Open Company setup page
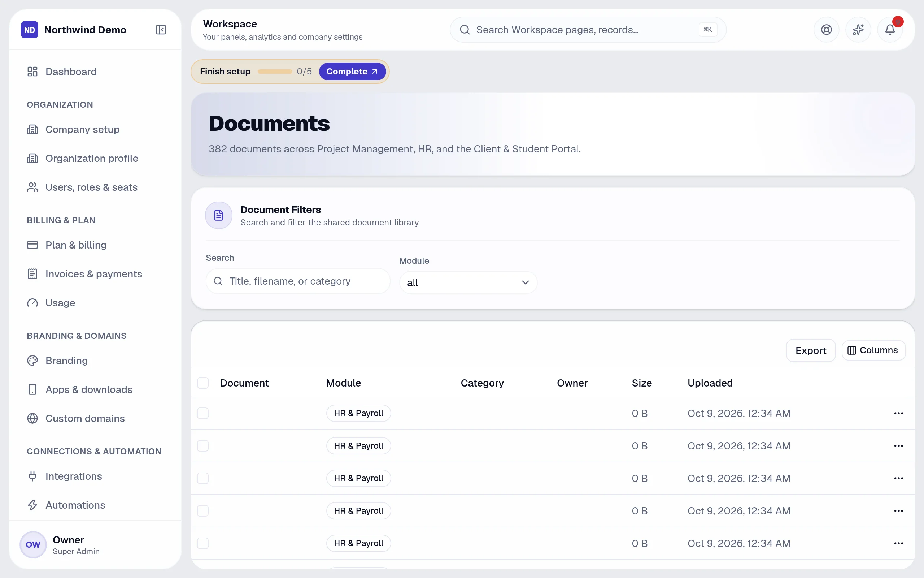This screenshot has width=924, height=578. 95,129
